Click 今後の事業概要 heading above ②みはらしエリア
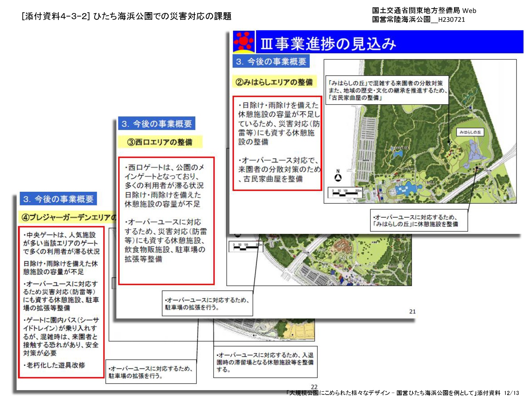This screenshot has height=399, width=532. pos(271,62)
